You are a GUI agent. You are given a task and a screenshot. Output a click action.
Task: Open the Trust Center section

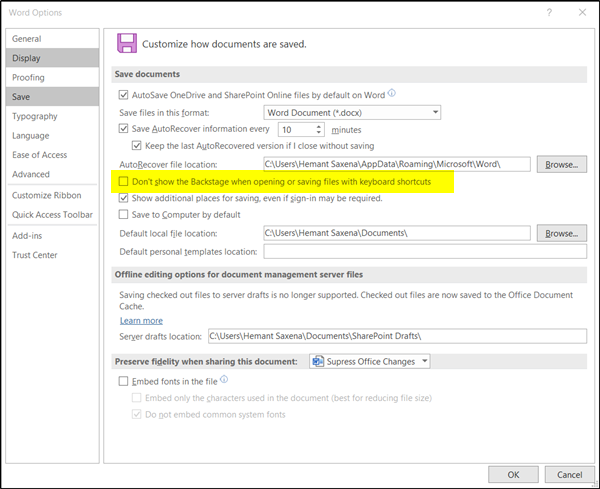click(34, 255)
